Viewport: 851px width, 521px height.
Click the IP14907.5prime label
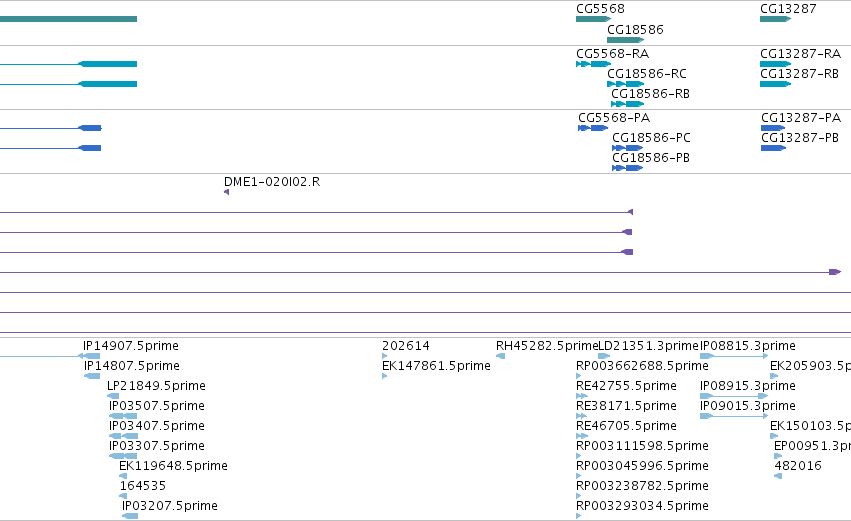[131, 346]
